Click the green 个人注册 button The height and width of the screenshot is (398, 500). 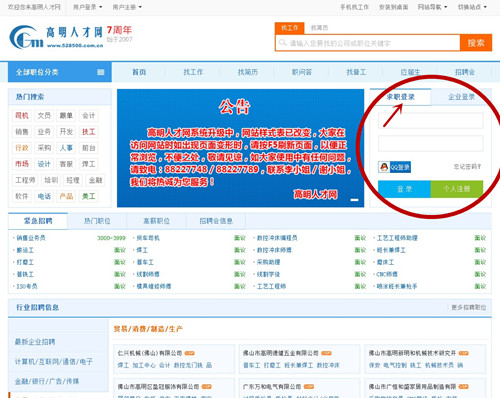457,189
